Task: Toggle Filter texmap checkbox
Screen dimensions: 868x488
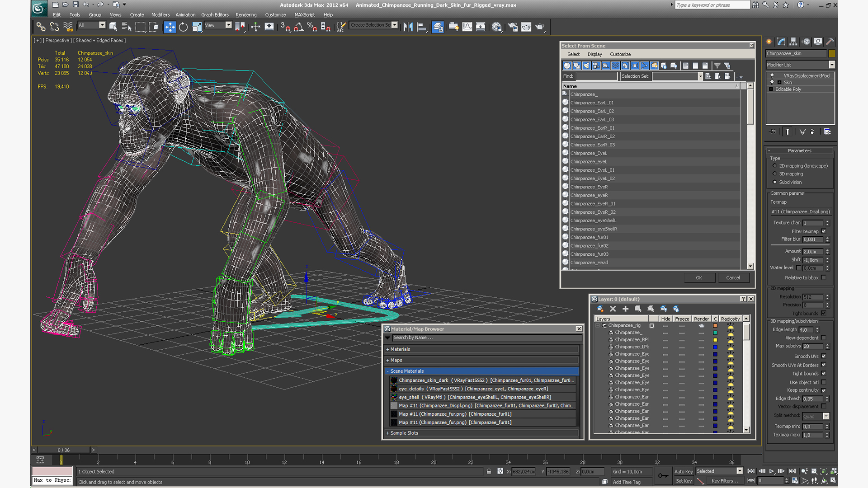Action: pyautogui.click(x=824, y=231)
